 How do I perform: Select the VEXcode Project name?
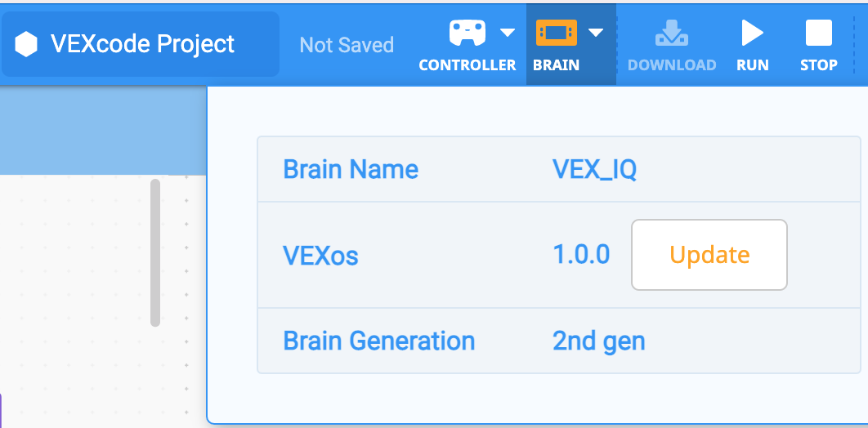(x=142, y=44)
